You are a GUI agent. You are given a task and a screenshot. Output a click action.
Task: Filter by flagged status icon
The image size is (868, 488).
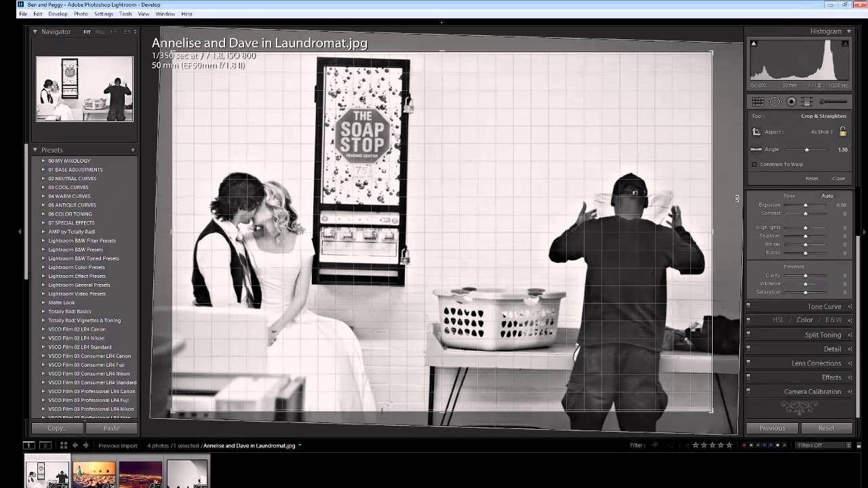654,445
